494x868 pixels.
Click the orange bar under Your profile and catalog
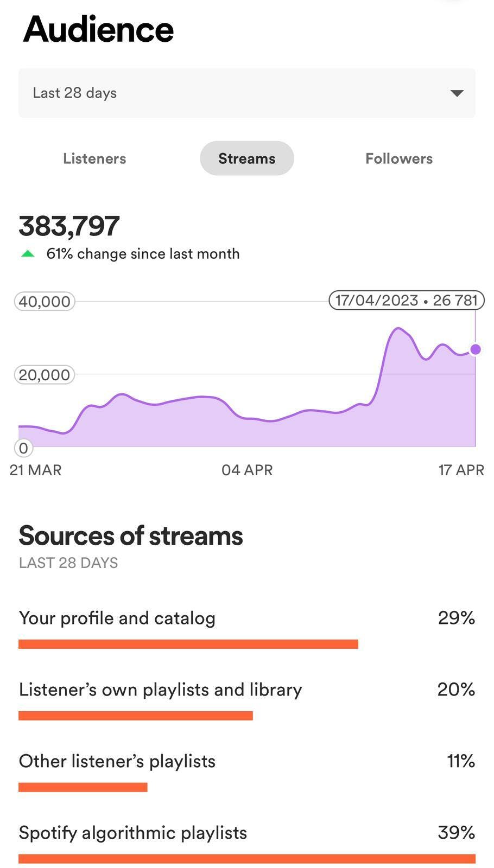point(188,644)
